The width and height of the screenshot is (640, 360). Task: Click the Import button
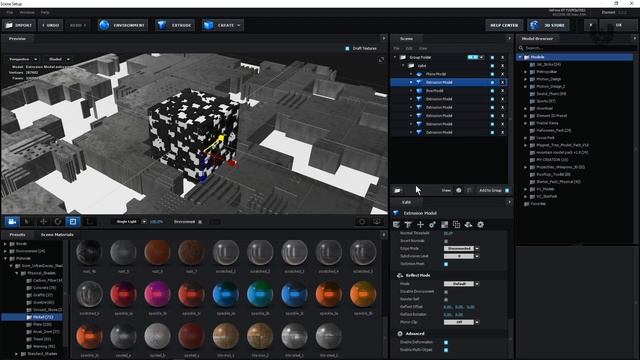19,25
